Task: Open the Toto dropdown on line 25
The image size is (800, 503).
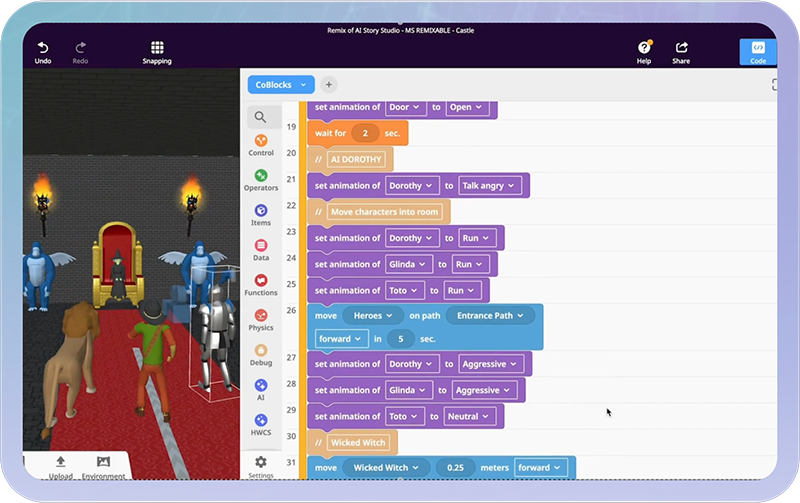Action: click(x=404, y=290)
